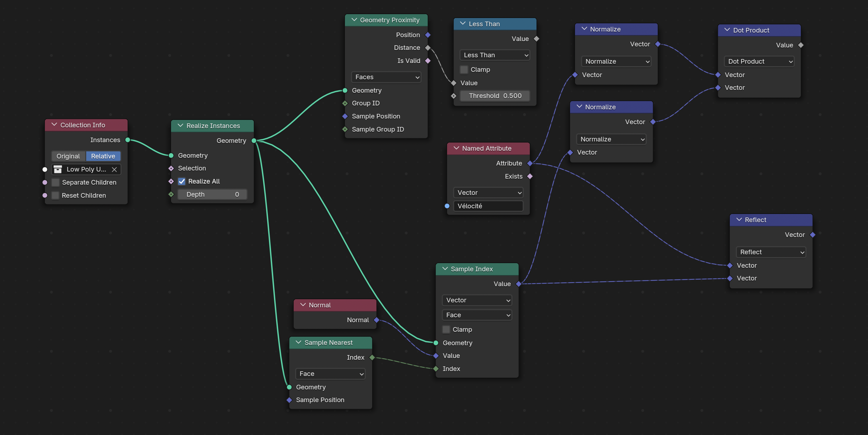Collapse the Dot Product node
This screenshot has height=435, width=868.
[x=727, y=30]
